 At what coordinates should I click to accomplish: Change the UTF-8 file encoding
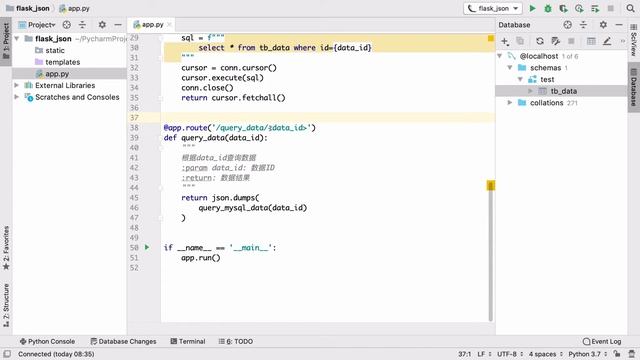(x=509, y=354)
